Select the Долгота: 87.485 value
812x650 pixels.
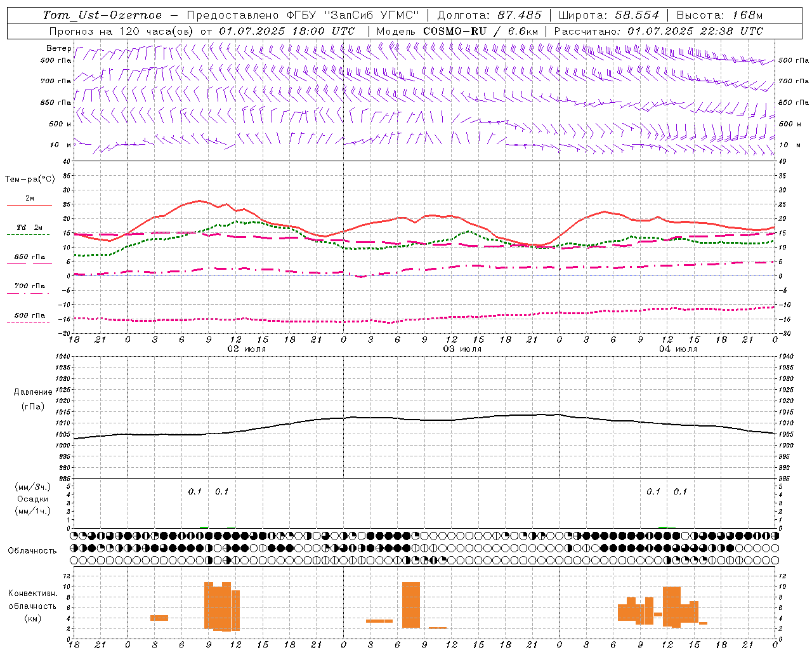490,15
